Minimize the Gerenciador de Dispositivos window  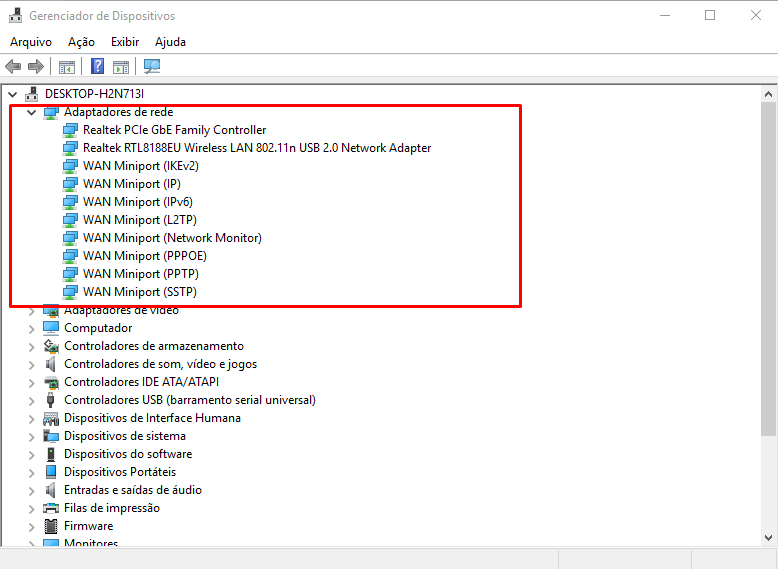665,15
